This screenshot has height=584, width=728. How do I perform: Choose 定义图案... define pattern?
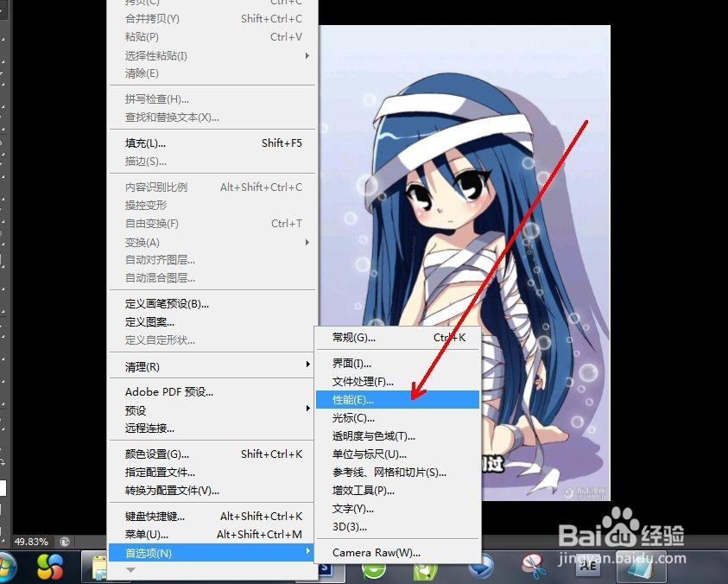pos(212,322)
